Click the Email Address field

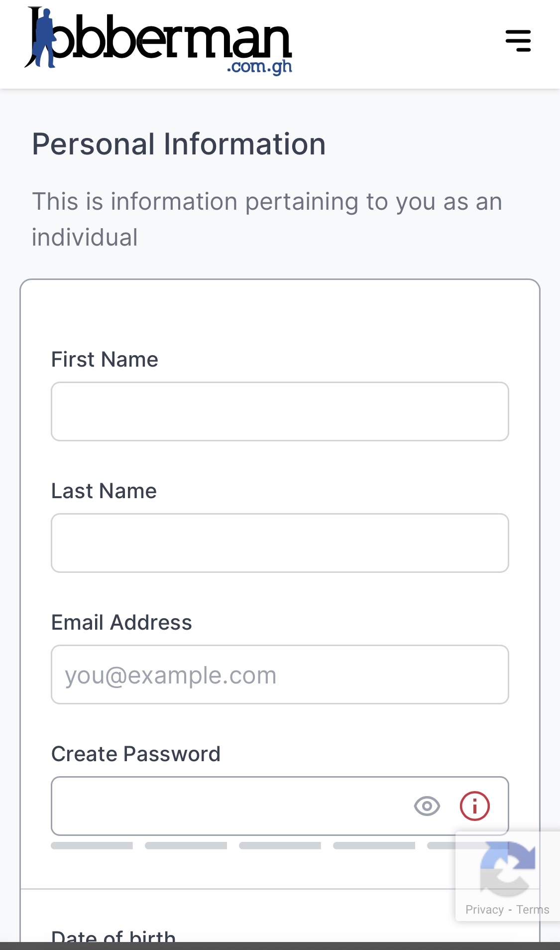[280, 675]
